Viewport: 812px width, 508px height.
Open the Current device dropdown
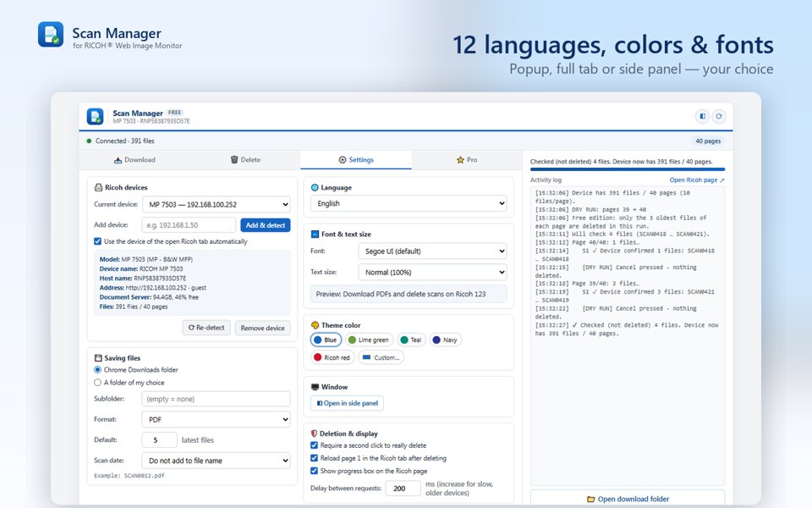(216, 204)
